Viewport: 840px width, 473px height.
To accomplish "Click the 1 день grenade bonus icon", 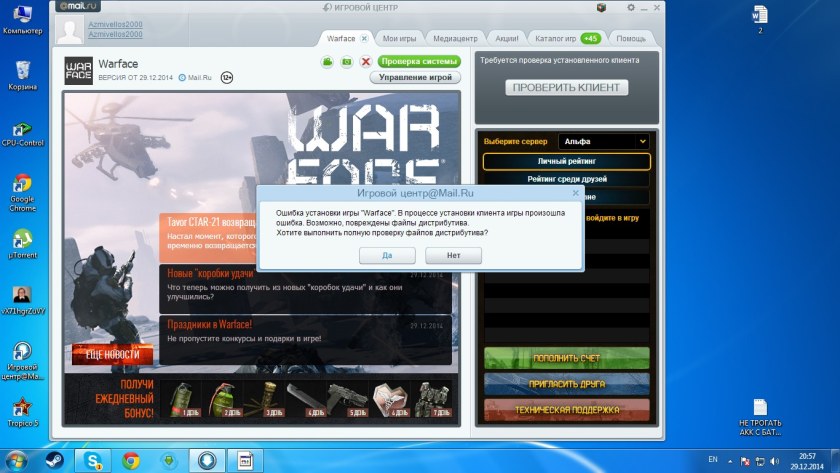I will tap(181, 399).
